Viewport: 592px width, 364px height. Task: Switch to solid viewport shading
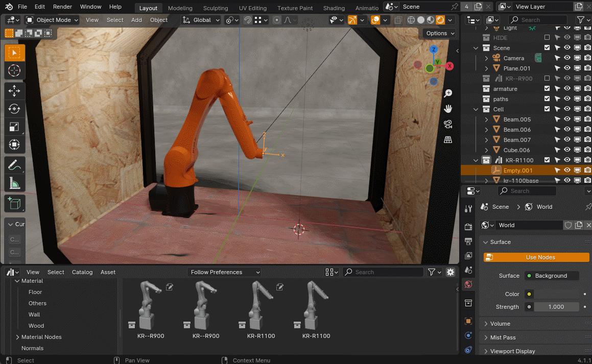420,20
